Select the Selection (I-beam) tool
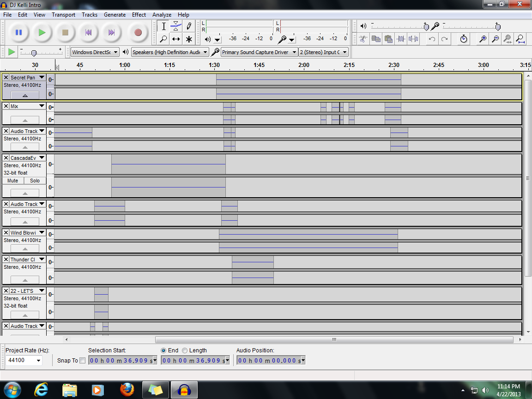 (163, 26)
